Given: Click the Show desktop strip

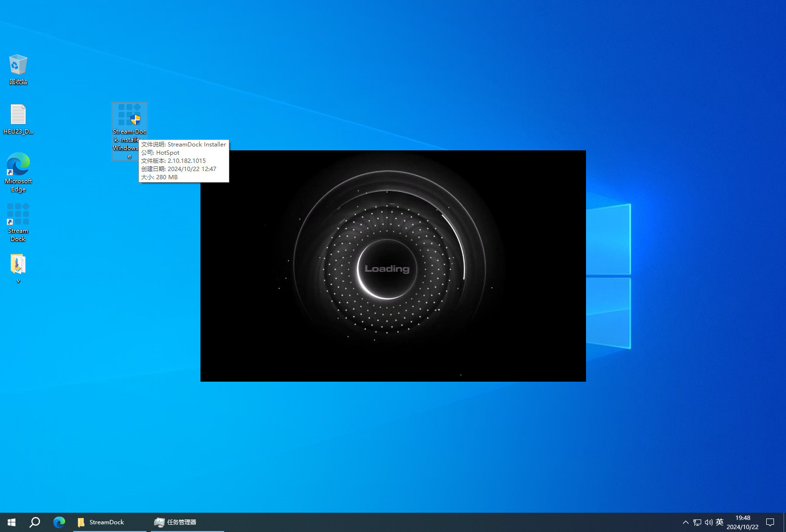Looking at the screenshot, I should (x=785, y=522).
